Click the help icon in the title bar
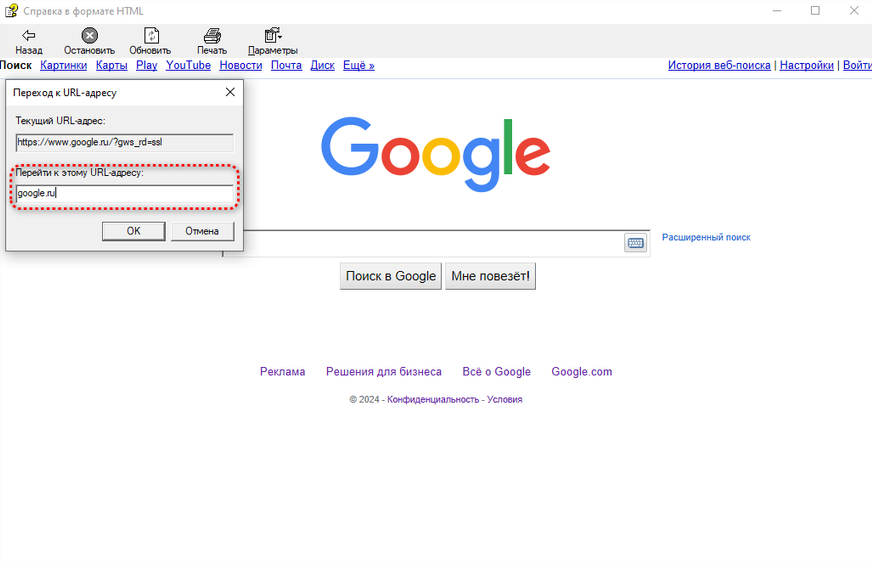 11,11
